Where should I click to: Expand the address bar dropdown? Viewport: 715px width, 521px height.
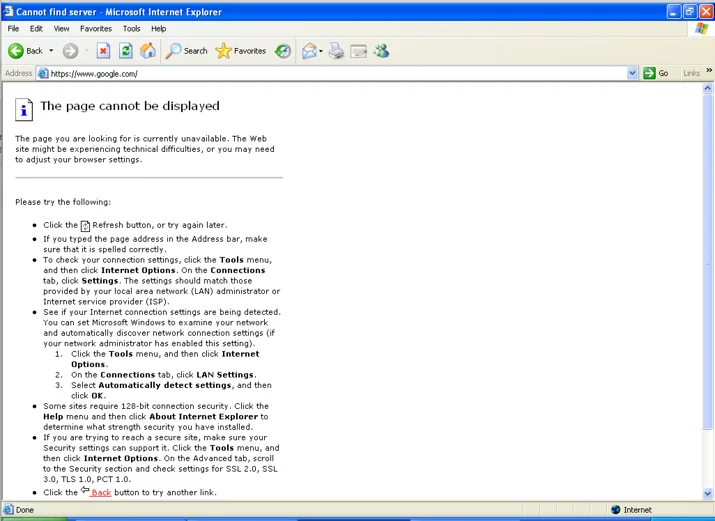[632, 73]
